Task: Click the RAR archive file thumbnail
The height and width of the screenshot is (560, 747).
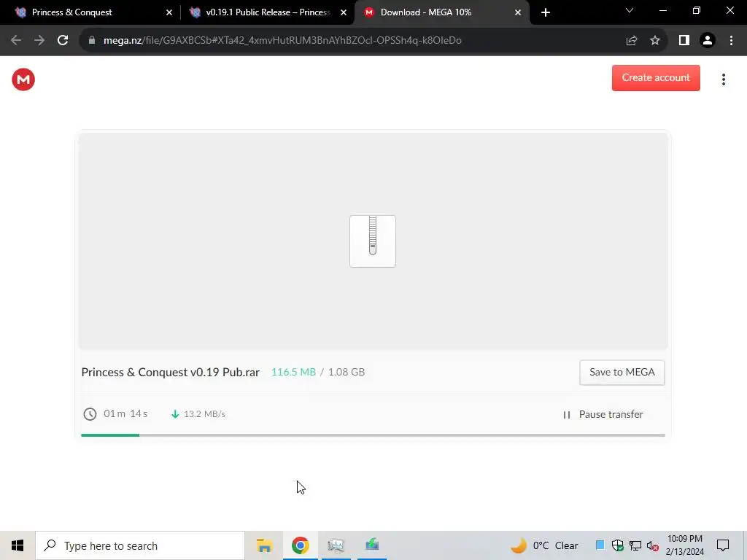Action: (373, 241)
